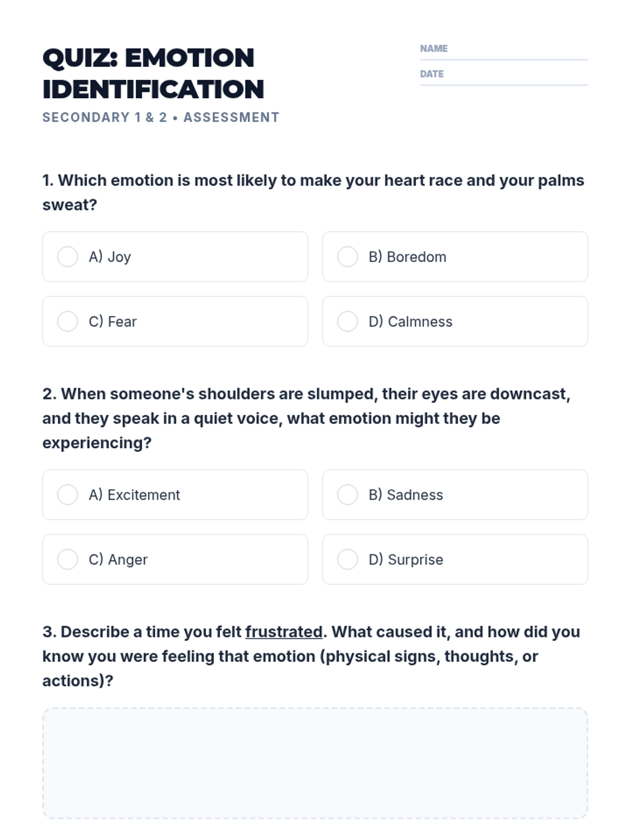This screenshot has width=630, height=840.
Task: Click the underlined word 'frustrated'
Action: coord(283,632)
